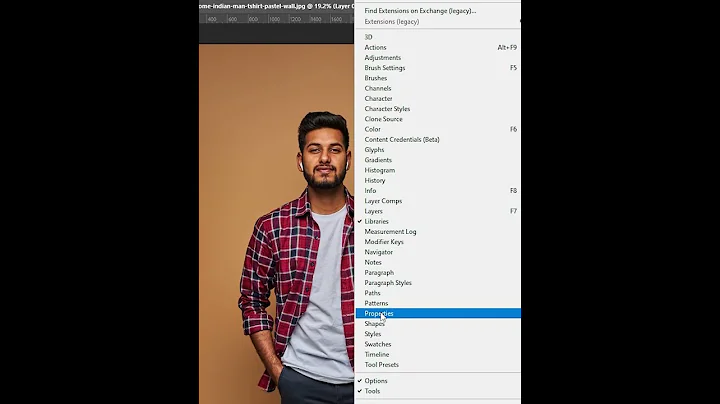
Task: Open the Navigator panel
Action: [x=438, y=252]
